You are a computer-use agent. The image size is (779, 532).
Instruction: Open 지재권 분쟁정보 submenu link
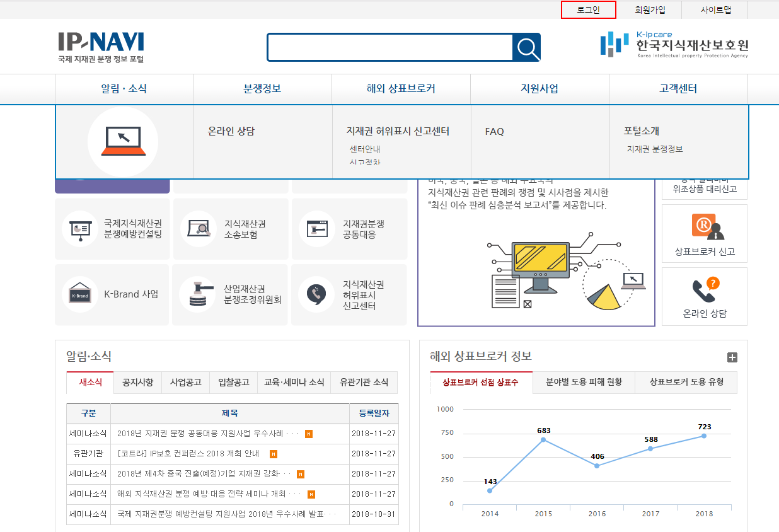click(655, 149)
